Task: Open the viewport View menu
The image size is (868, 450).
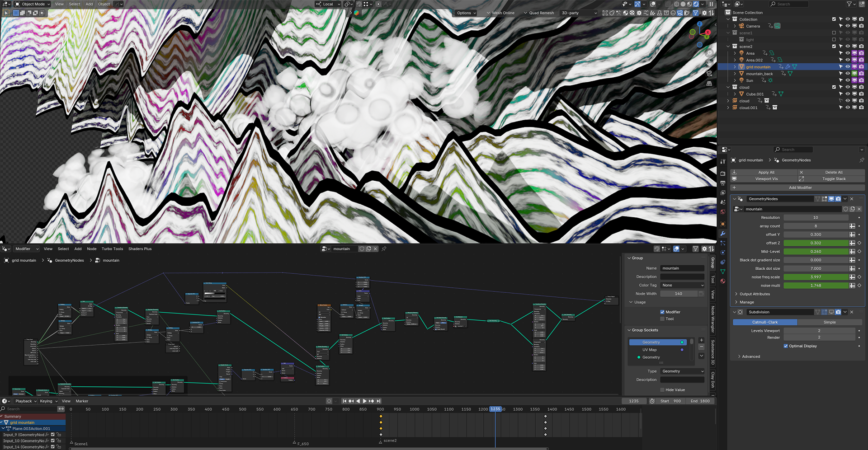Action: [x=59, y=4]
